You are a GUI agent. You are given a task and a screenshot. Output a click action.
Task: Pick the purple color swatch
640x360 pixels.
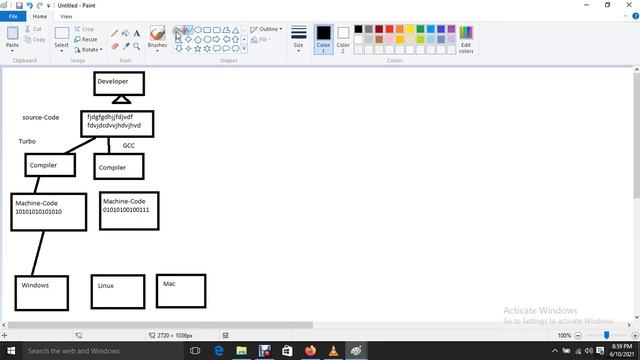tap(451, 29)
